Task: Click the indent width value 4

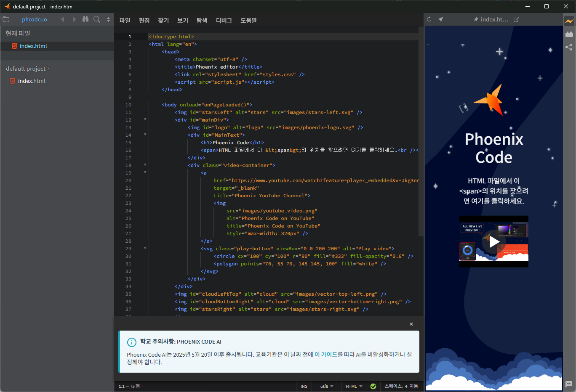Action: (406, 386)
